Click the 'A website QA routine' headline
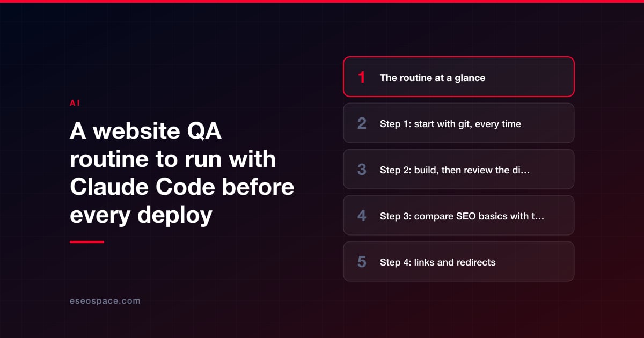Screen dimensions: 644x338 (x=182, y=173)
